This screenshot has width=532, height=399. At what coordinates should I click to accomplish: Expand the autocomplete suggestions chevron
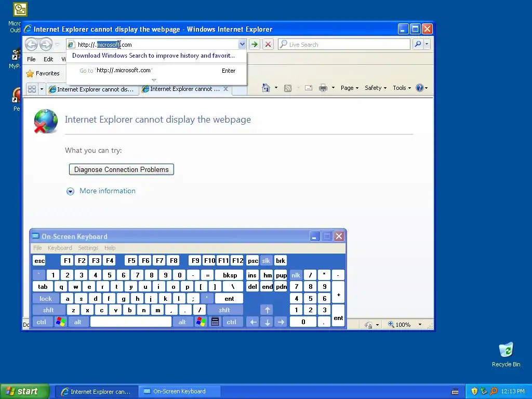pyautogui.click(x=154, y=80)
